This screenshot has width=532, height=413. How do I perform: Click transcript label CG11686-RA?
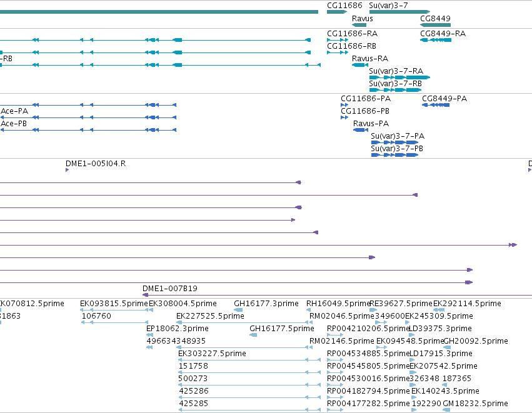pyautogui.click(x=352, y=34)
